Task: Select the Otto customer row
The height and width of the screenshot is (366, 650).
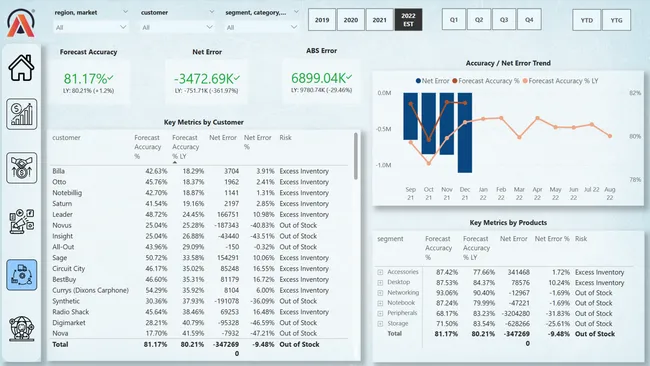Action: [199, 182]
